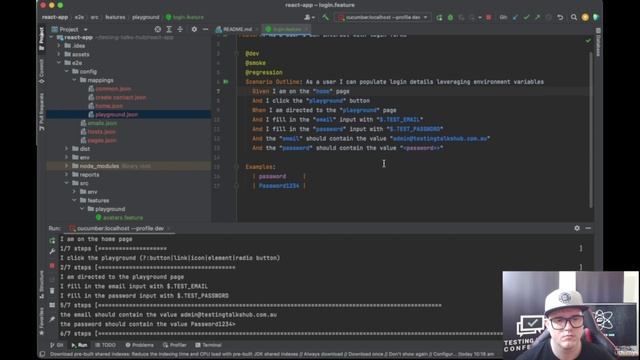The width and height of the screenshot is (640, 360).
Task: Click the Git push arrow icon
Action: pos(538,18)
